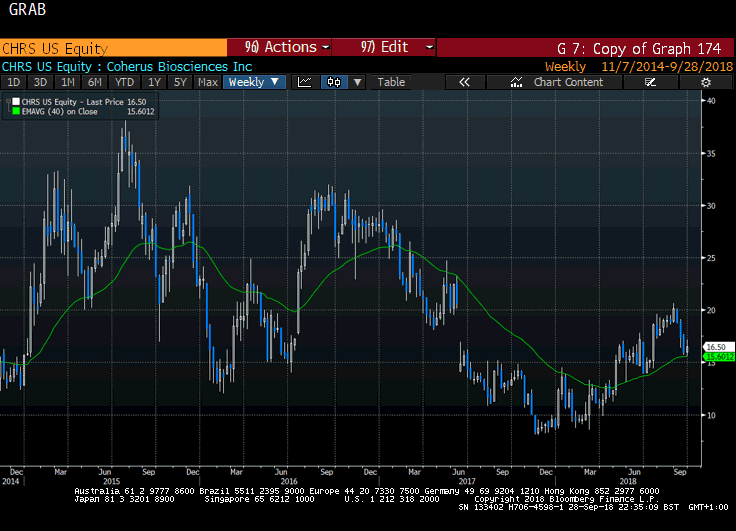Click the date range 11/7/2014-9/28/2018

(665, 66)
